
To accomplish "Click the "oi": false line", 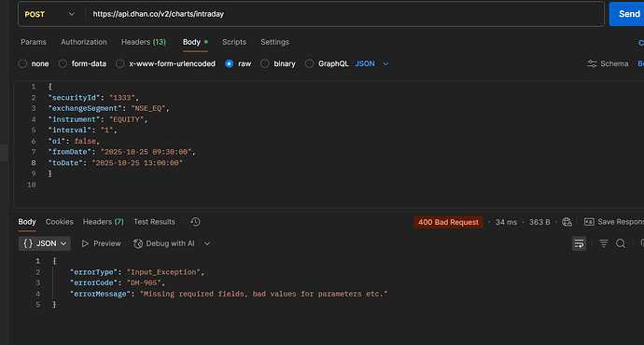I will tap(74, 141).
